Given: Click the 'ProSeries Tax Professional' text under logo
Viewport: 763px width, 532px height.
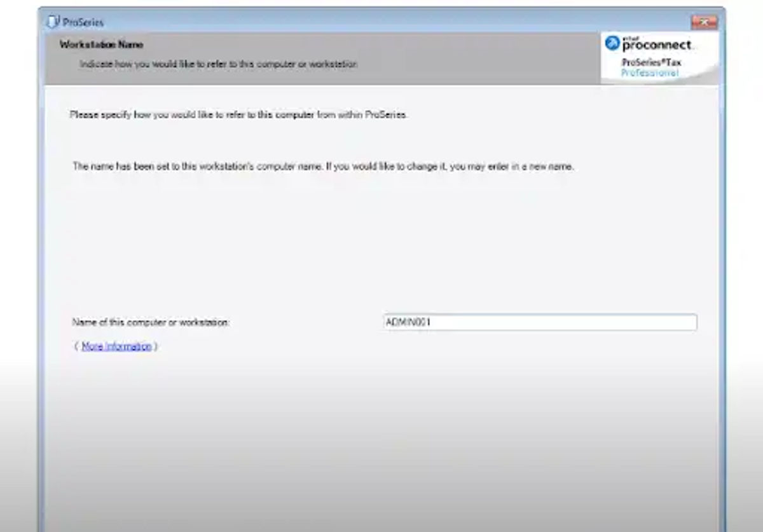Looking at the screenshot, I should point(651,68).
